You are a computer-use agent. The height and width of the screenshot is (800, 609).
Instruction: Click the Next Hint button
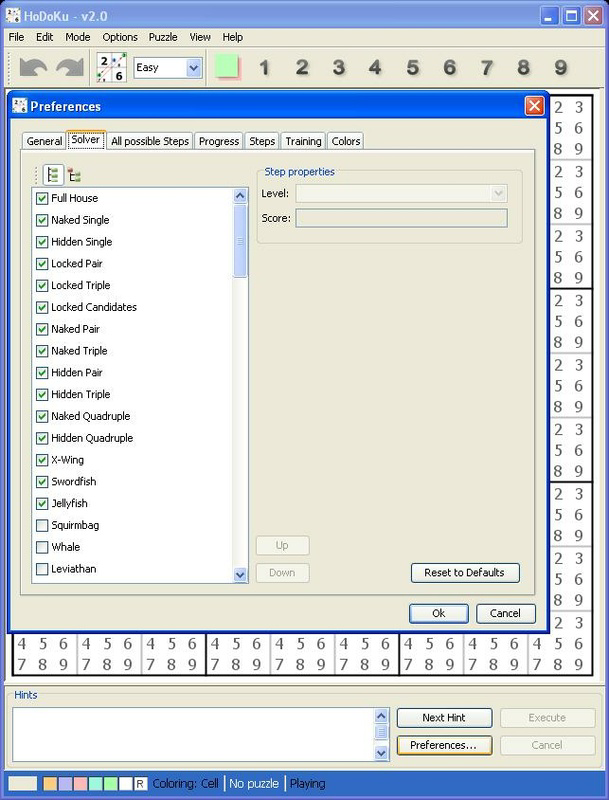click(x=444, y=718)
